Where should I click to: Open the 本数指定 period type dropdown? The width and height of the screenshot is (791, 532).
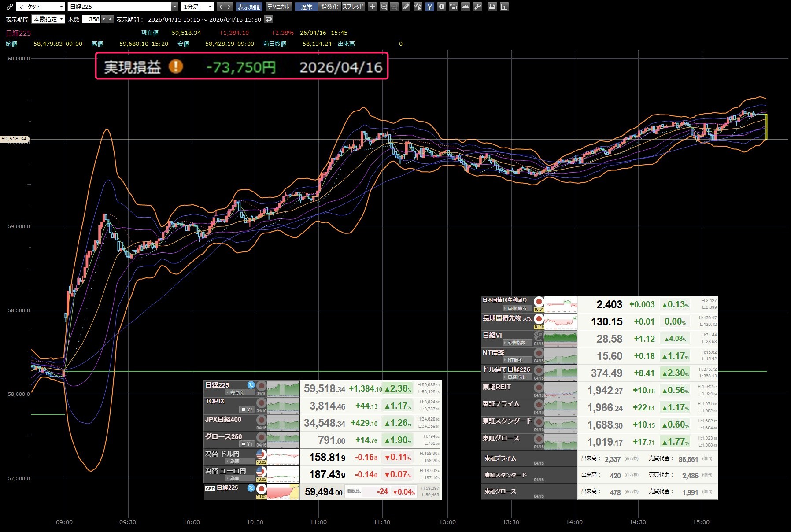[48, 19]
